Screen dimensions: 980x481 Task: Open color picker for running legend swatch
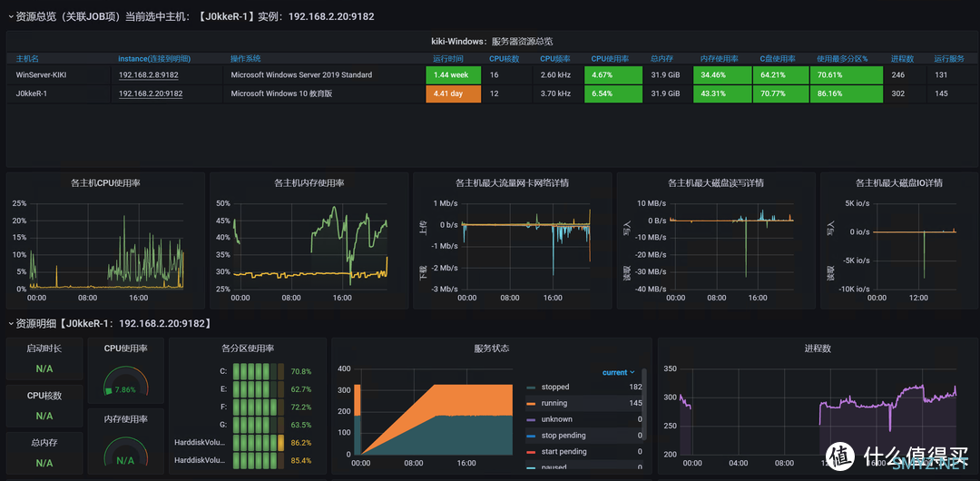pos(531,404)
